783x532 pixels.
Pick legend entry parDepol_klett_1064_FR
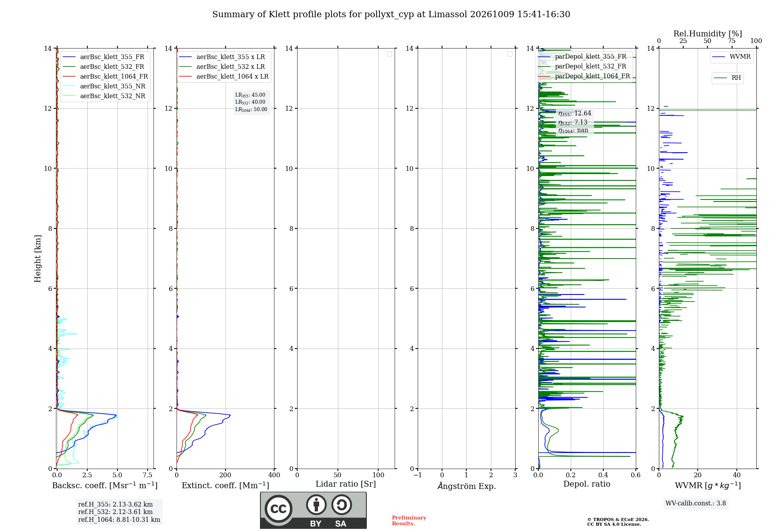click(584, 76)
